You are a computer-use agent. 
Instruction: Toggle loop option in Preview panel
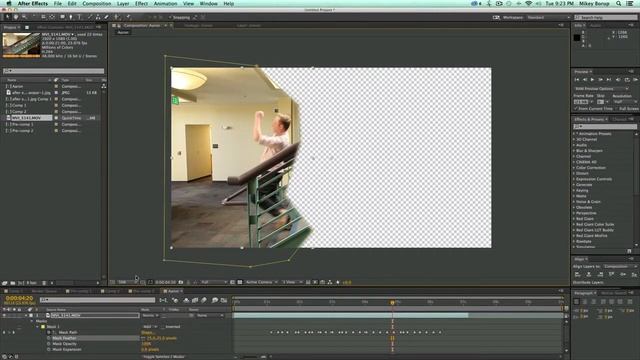[627, 80]
